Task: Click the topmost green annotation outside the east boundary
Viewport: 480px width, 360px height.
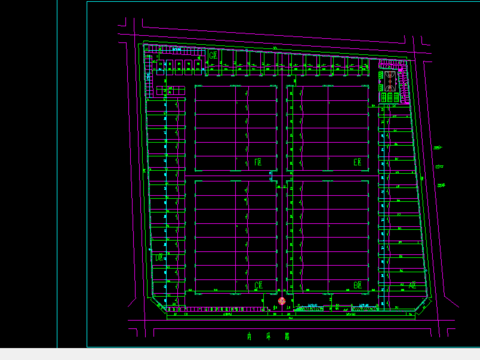Action: [x=438, y=148]
